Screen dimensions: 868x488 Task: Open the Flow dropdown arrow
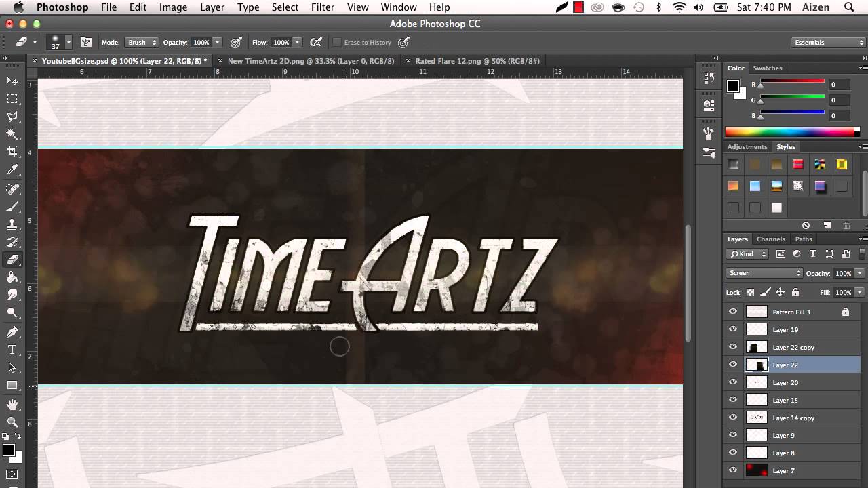[298, 42]
